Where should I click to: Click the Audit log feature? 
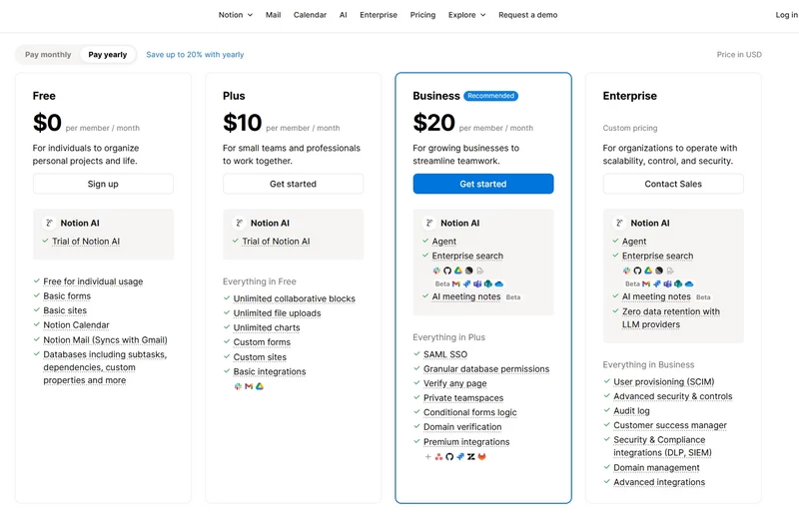[x=631, y=411]
